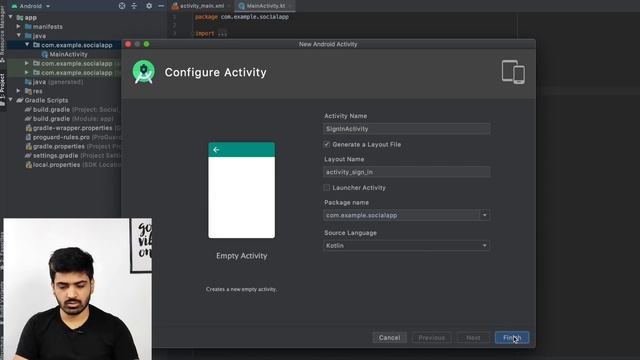This screenshot has width=640, height=360.
Task: Collapse the selected com.example.socialapp package
Action: pos(27,44)
